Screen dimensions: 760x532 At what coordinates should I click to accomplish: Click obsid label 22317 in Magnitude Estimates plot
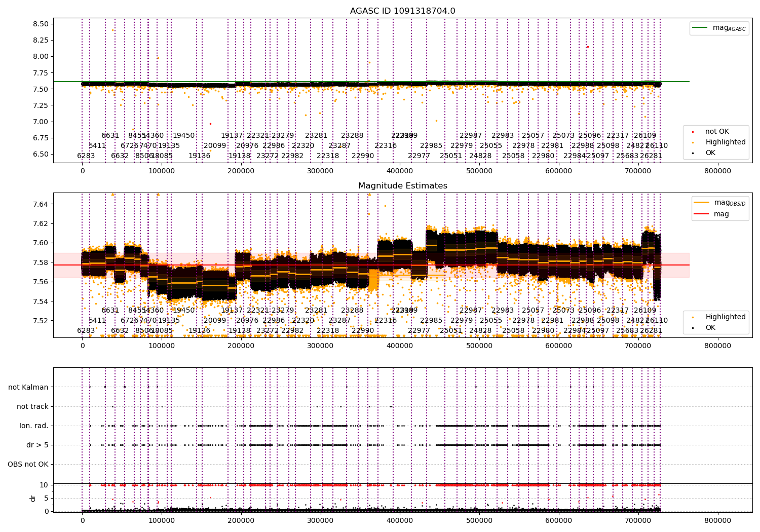[x=618, y=311]
